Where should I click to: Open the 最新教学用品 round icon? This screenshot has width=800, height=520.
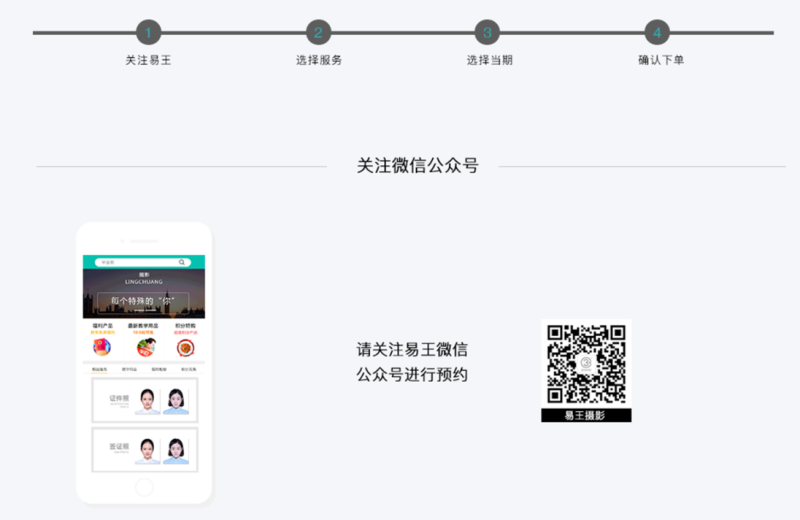pos(145,347)
